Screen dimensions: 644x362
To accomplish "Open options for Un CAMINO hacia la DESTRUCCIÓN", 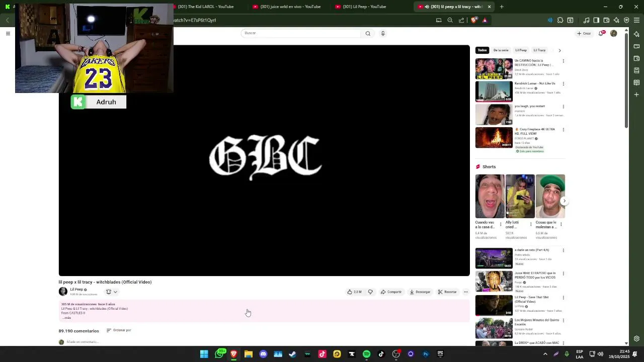I will tap(563, 61).
